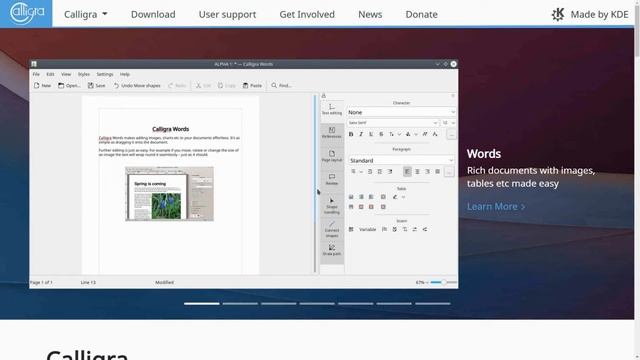Open the Donate page
The height and width of the screenshot is (360, 640).
coord(421,14)
